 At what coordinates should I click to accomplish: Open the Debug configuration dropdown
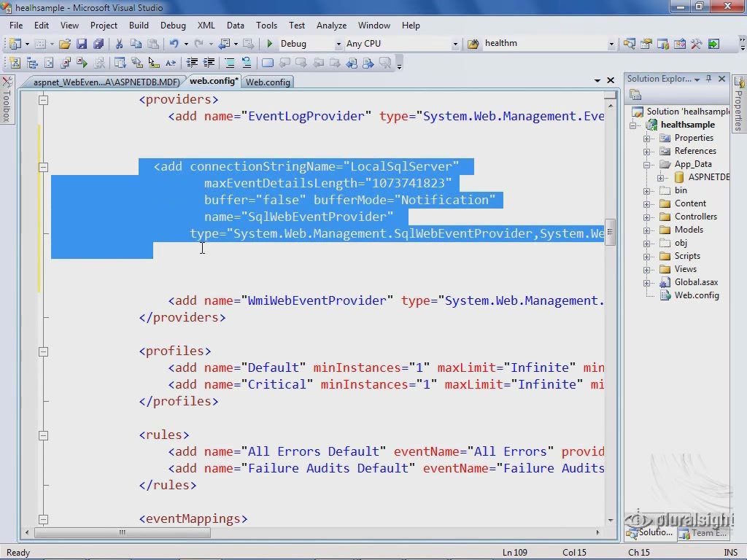[338, 44]
